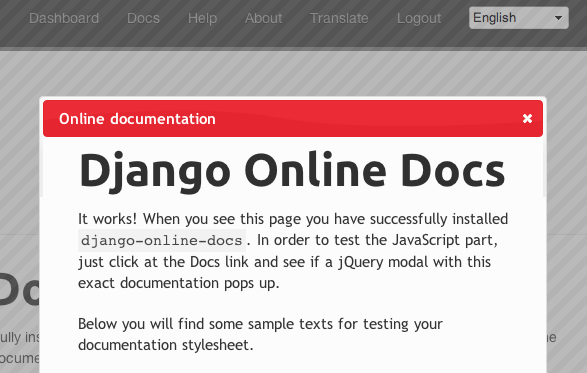Open the Translate navigation link
This screenshot has height=373, width=587.
pyautogui.click(x=339, y=18)
